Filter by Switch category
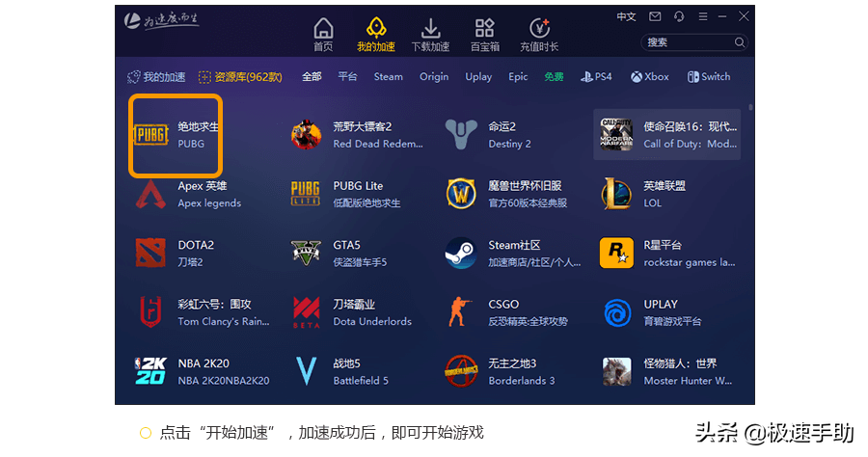 coord(709,77)
